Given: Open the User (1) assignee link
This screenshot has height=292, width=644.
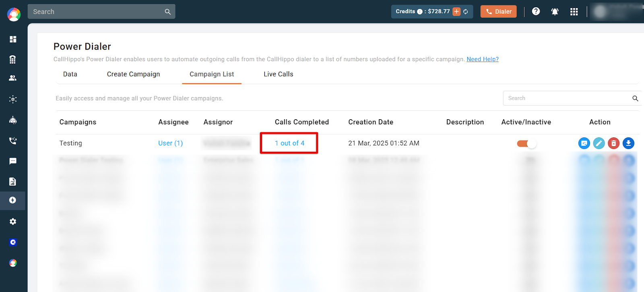Looking at the screenshot, I should pos(171,143).
